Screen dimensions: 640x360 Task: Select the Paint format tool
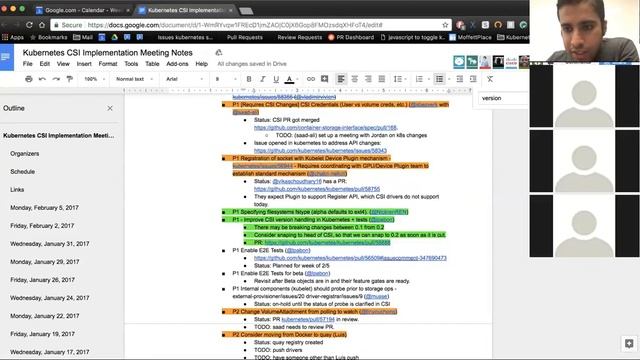[70, 79]
